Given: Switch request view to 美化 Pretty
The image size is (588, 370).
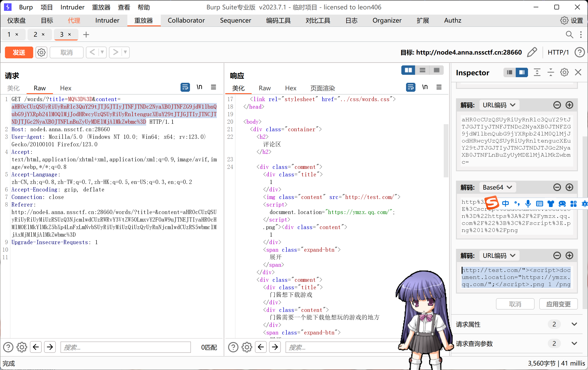Looking at the screenshot, I should (x=13, y=88).
